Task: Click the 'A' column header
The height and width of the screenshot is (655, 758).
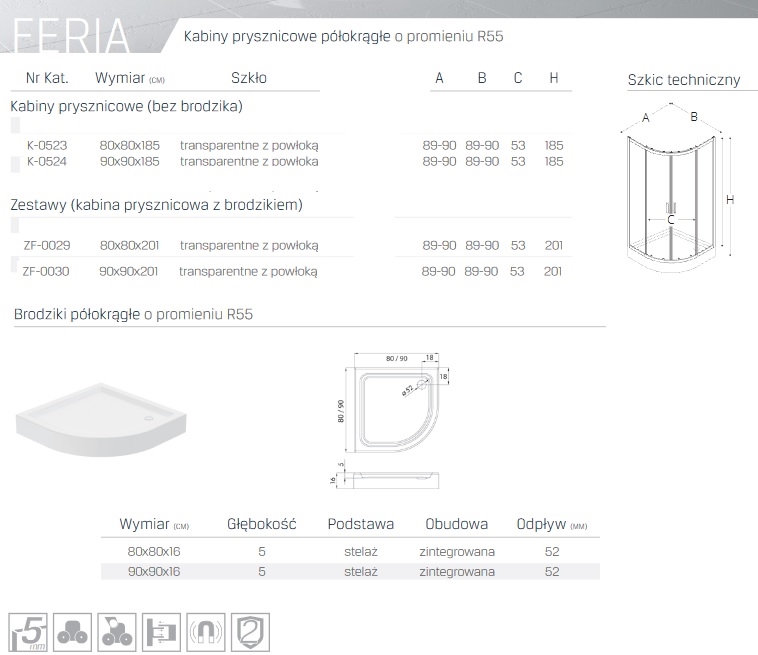Action: pyautogui.click(x=439, y=78)
